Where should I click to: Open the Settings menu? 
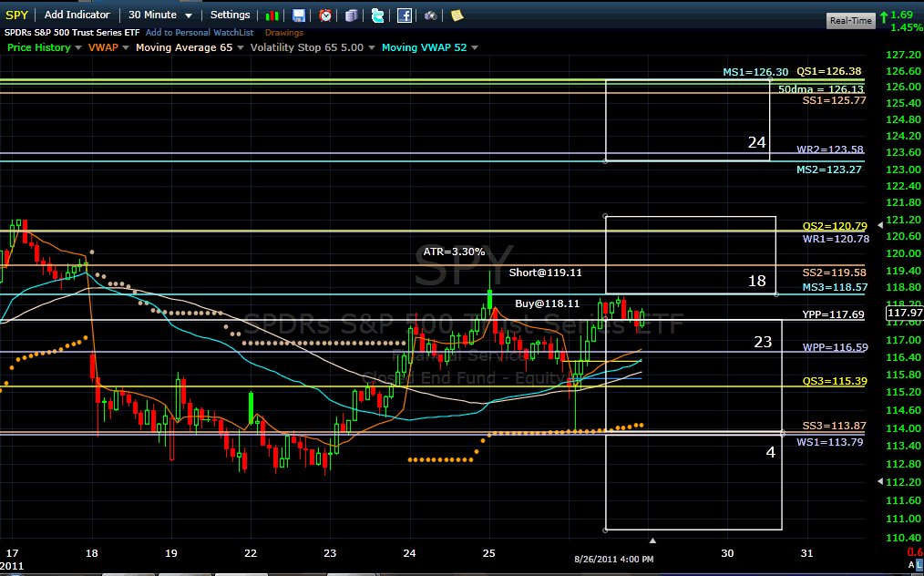coord(230,15)
